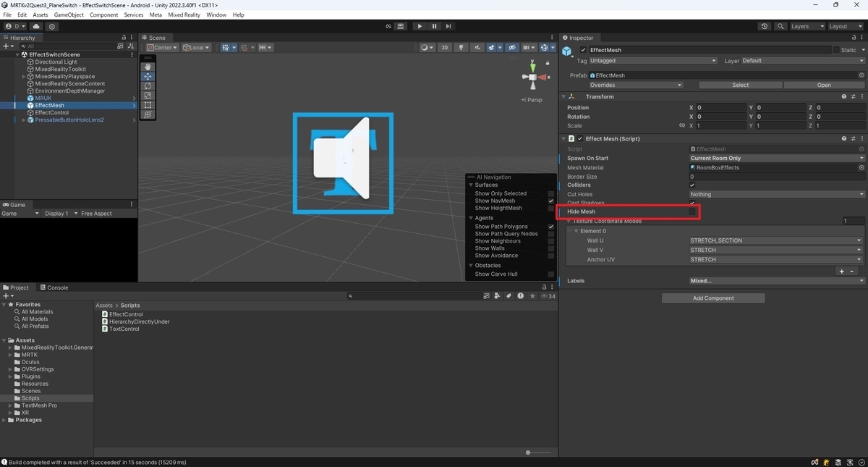Viewport: 868px width, 467px height.
Task: Expand the PressableButtonHoloLens2 hierarchy item
Action: 23,120
